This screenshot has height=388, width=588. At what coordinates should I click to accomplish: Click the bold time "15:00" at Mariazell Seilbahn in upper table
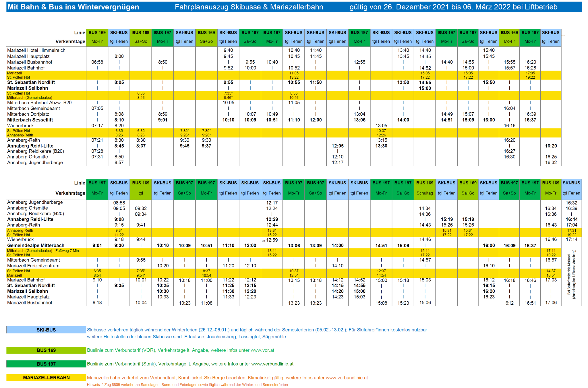[x=425, y=88]
